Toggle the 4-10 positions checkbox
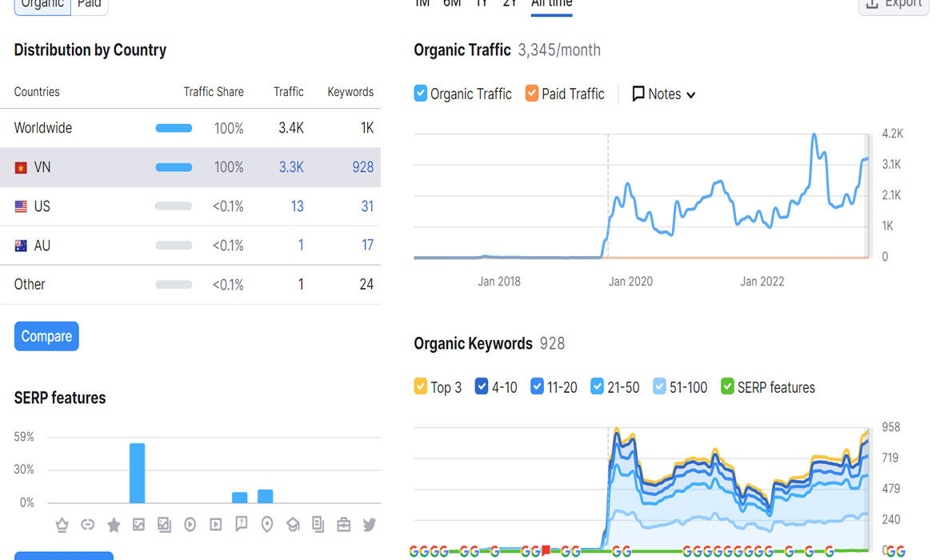The width and height of the screenshot is (936, 560). point(481,386)
